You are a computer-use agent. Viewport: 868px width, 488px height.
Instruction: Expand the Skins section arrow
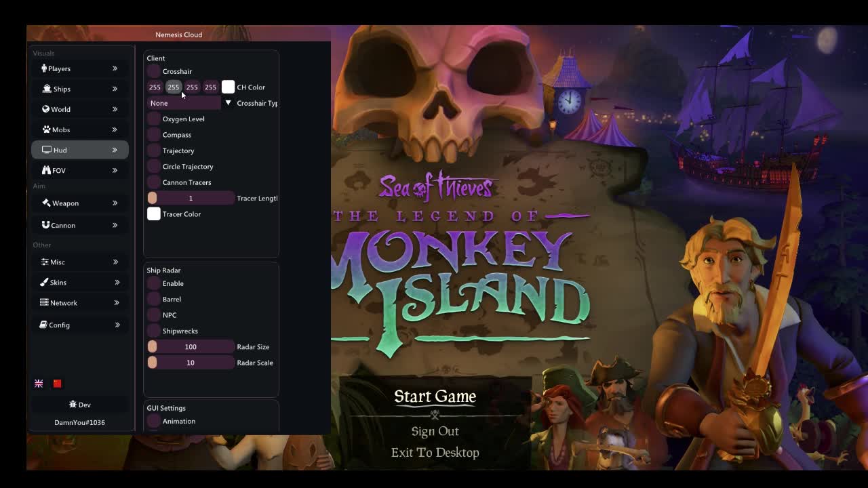(117, 283)
